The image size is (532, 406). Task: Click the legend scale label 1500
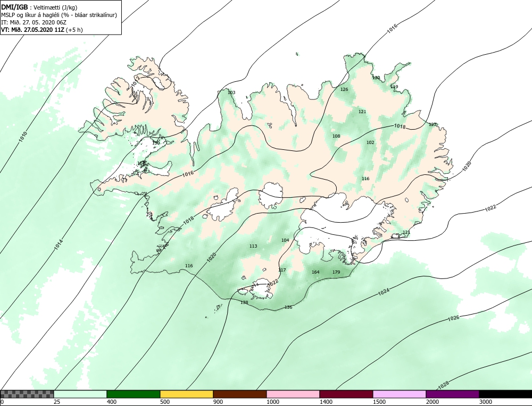click(379, 402)
